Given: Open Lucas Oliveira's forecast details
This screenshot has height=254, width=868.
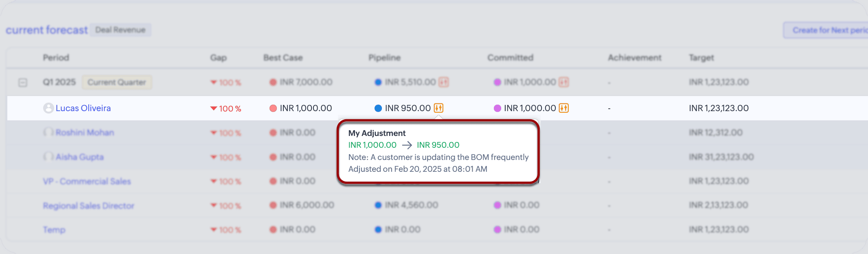Looking at the screenshot, I should point(83,108).
